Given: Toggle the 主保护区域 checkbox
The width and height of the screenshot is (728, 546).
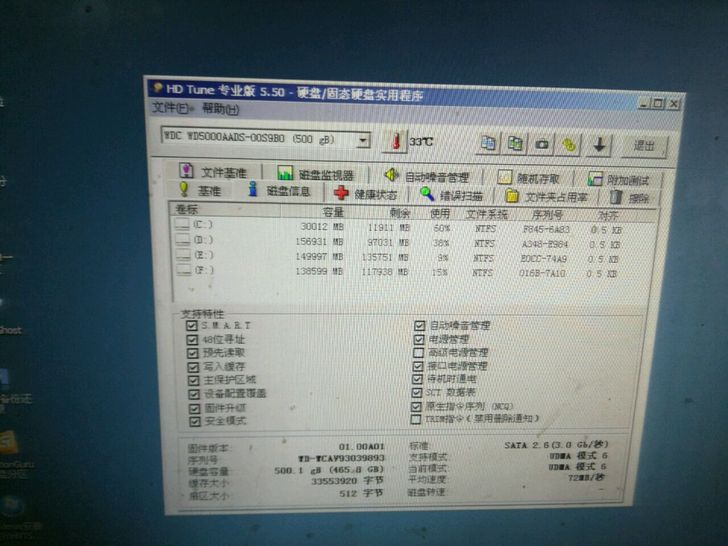Looking at the screenshot, I should coord(193,380).
